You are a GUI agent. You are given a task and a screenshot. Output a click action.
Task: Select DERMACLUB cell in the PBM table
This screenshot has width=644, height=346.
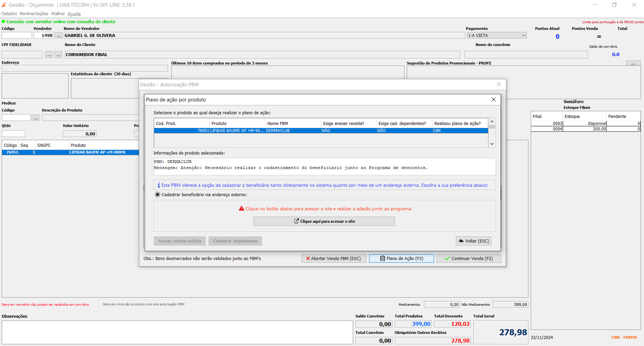tap(293, 131)
